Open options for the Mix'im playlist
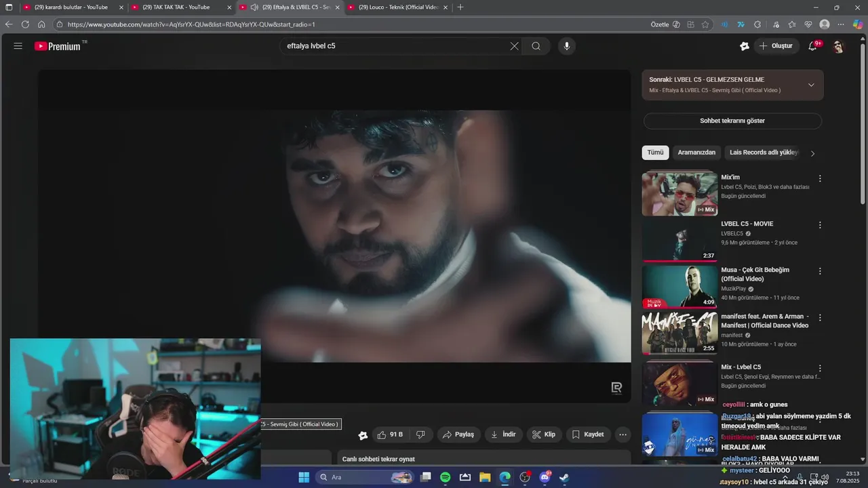The height and width of the screenshot is (488, 868). (x=820, y=179)
